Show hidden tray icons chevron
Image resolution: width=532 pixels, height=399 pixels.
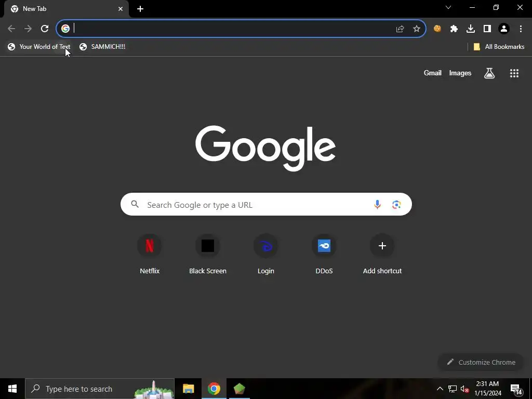(x=440, y=389)
